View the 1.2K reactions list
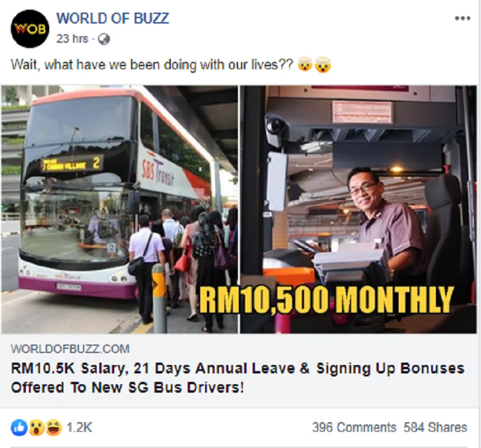Screen dimensions: 481x448 (x=79, y=428)
